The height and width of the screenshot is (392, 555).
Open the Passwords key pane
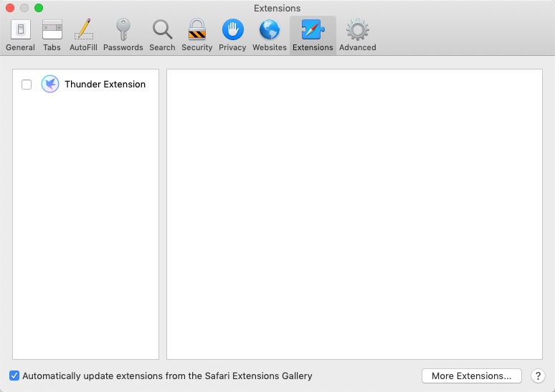pos(123,35)
